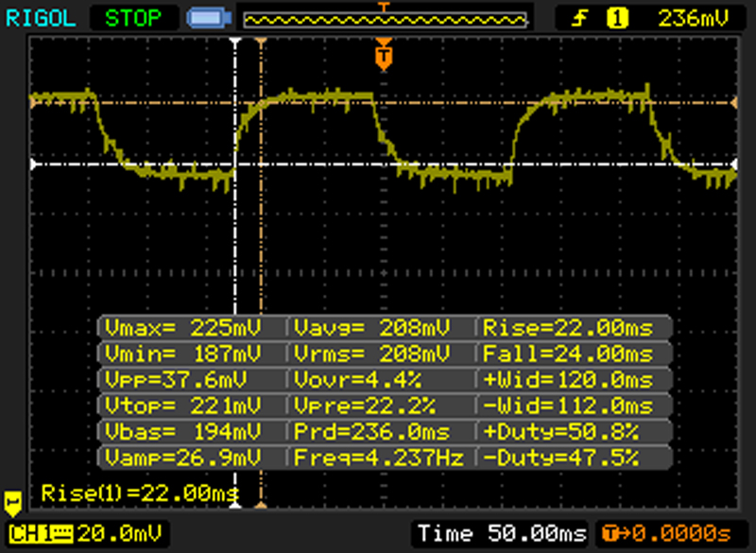Click the yellow channel 1 ground marker
This screenshot has height=553, width=756.
[12, 503]
